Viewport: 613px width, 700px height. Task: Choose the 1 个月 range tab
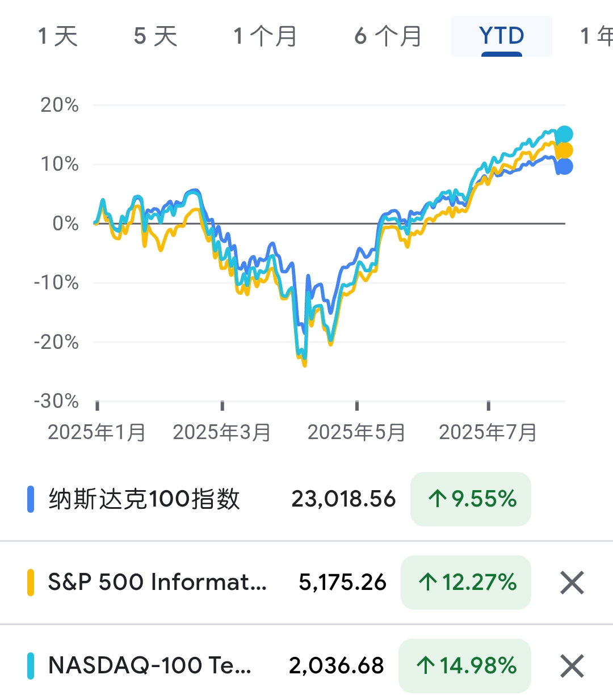tap(265, 36)
